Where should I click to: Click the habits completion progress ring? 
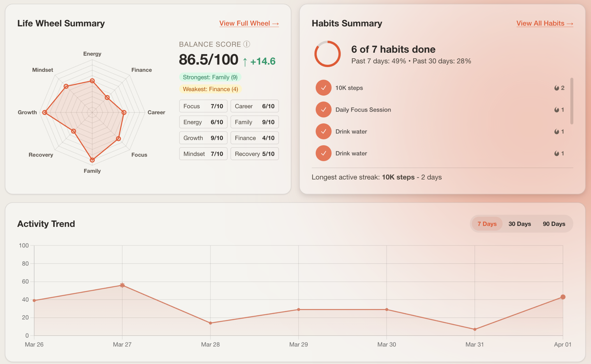pyautogui.click(x=327, y=54)
